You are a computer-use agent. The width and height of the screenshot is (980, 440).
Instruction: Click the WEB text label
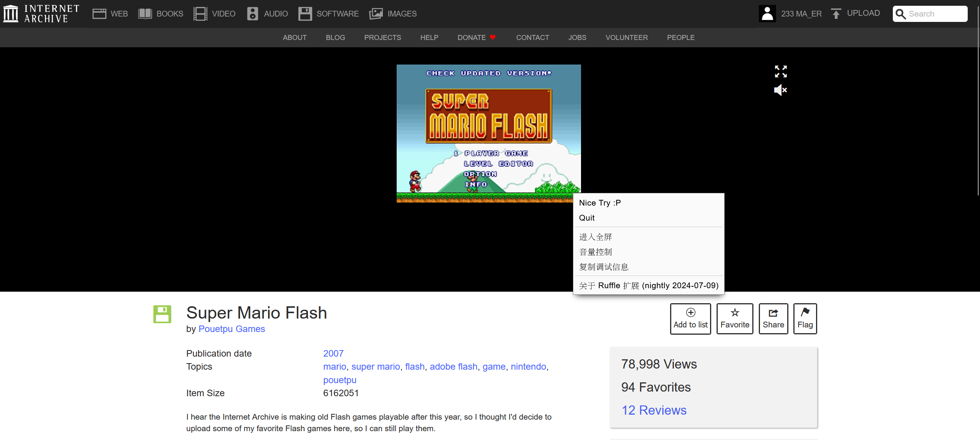pyautogui.click(x=119, y=14)
